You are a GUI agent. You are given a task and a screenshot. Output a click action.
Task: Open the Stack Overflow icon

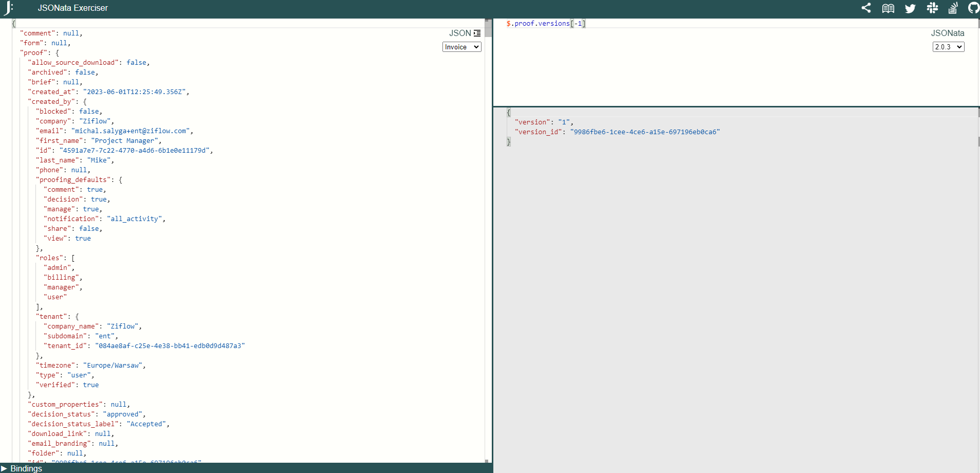pyautogui.click(x=953, y=8)
